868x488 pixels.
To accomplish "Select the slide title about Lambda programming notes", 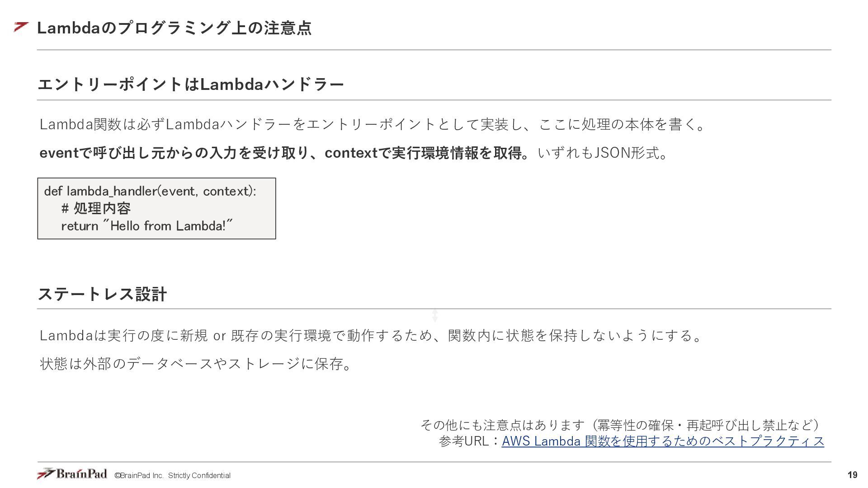I will [174, 28].
